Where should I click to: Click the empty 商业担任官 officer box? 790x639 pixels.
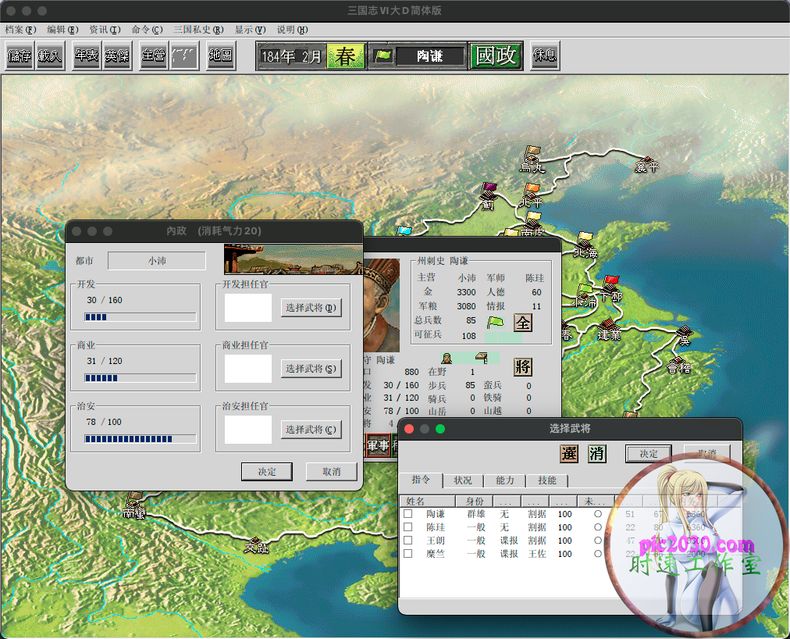click(248, 369)
